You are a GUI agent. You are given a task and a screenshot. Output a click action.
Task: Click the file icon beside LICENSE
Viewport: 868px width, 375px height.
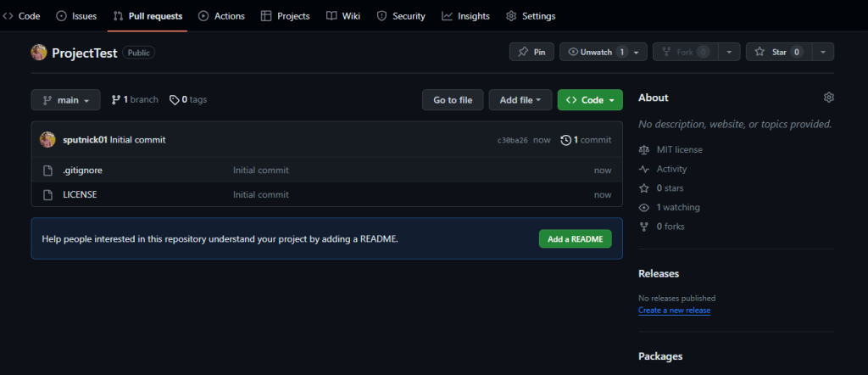tap(47, 195)
